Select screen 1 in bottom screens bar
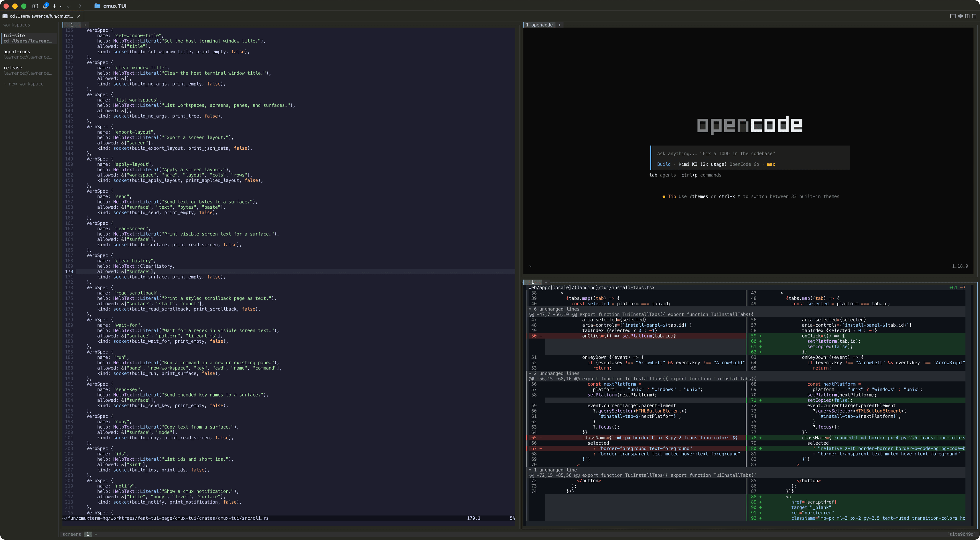The width and height of the screenshot is (980, 540). 88,534
